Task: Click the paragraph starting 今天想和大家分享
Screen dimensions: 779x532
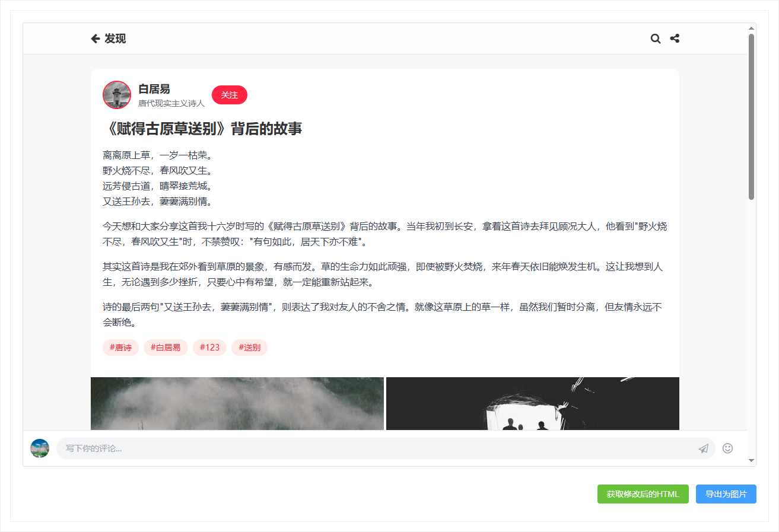Action: coord(385,234)
